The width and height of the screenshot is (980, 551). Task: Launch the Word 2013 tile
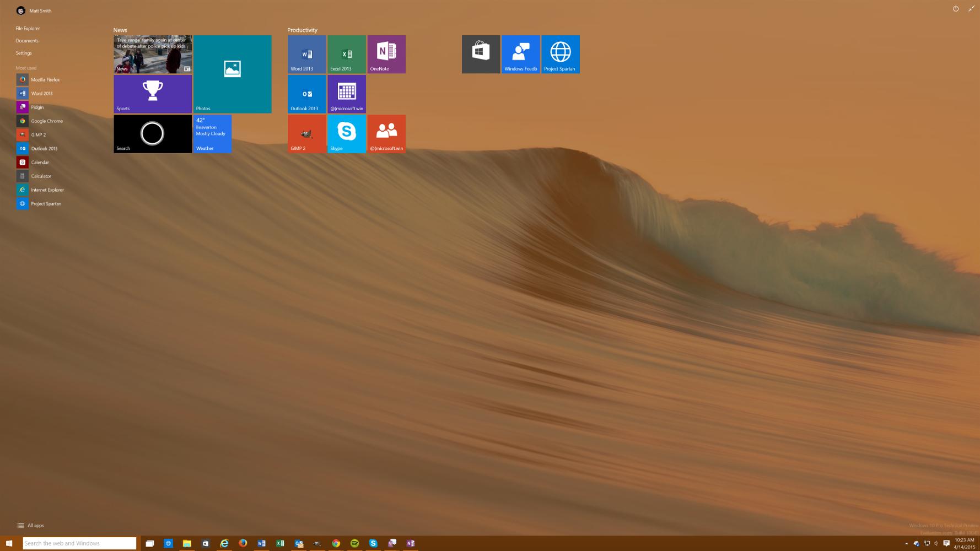coord(306,54)
